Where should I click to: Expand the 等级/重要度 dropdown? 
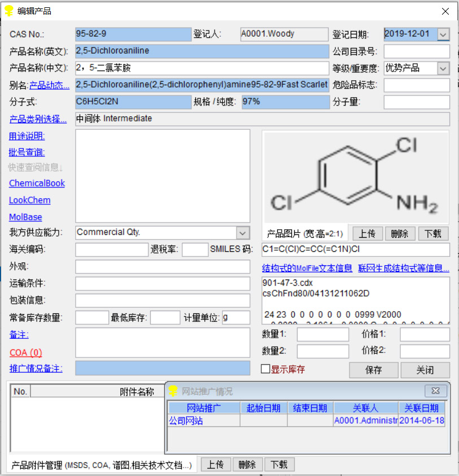[x=443, y=68]
